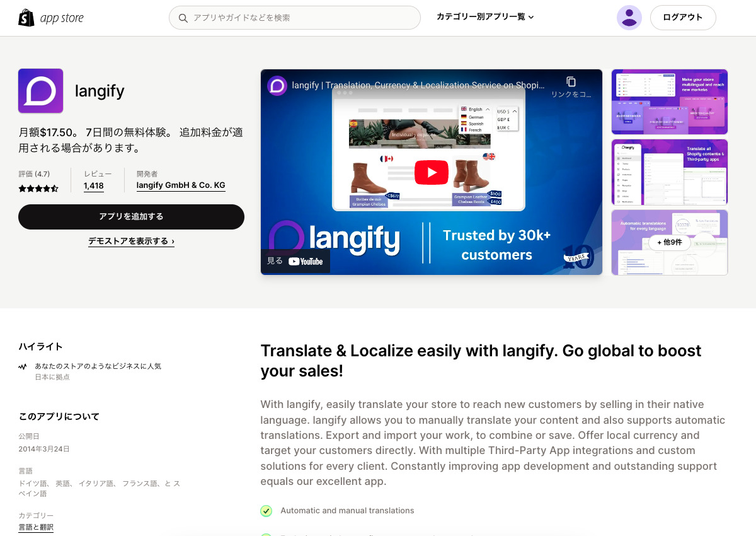756x536 pixels.
Task: Open the langify GmbH & Co. KG developer page
Action: pos(181,185)
